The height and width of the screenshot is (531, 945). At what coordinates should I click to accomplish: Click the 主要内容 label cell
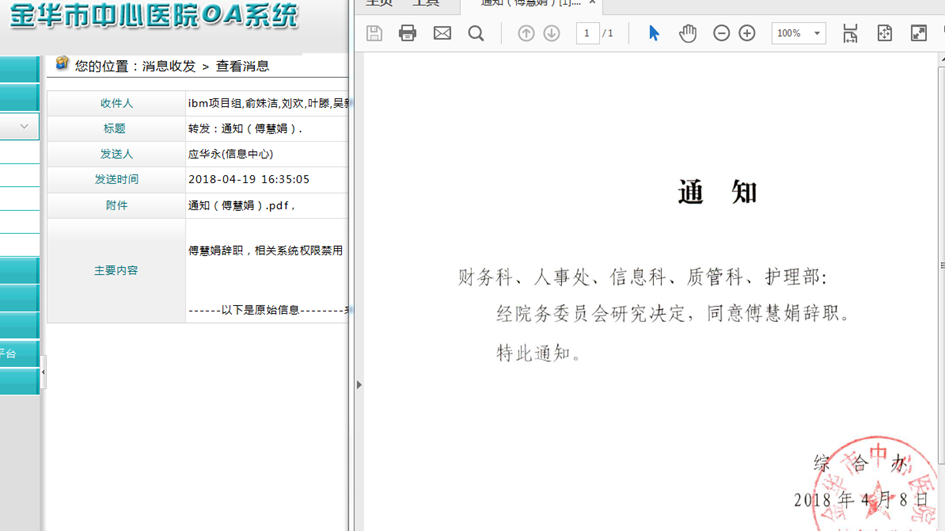pyautogui.click(x=116, y=271)
